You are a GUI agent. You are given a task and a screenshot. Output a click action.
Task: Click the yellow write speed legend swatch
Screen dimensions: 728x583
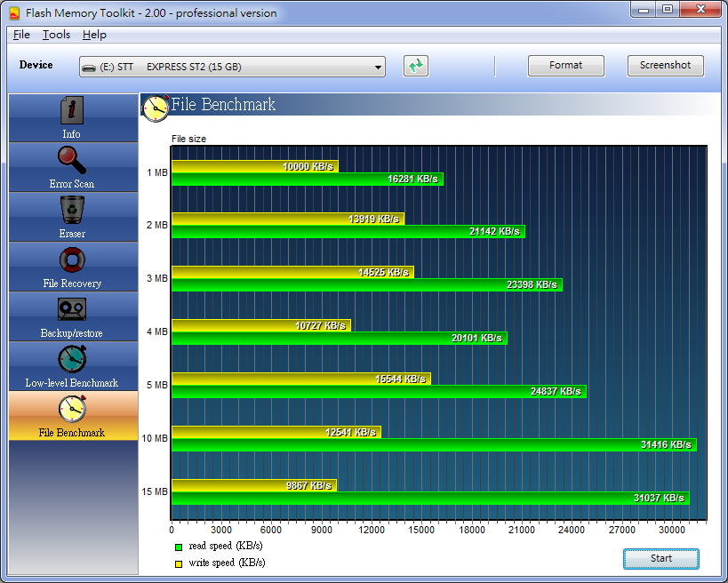(179, 564)
